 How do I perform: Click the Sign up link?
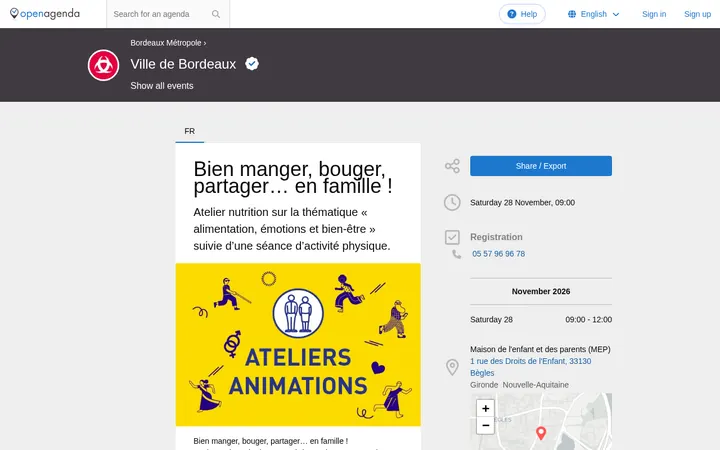pos(697,14)
